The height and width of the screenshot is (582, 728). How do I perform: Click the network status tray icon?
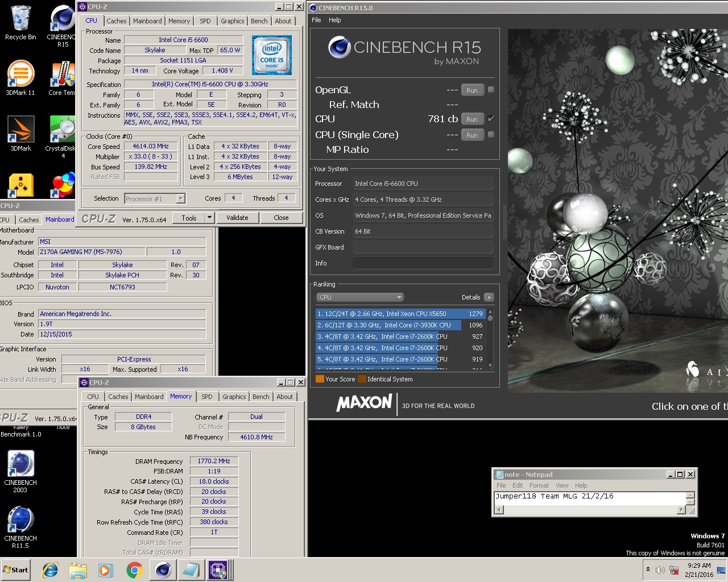click(674, 570)
